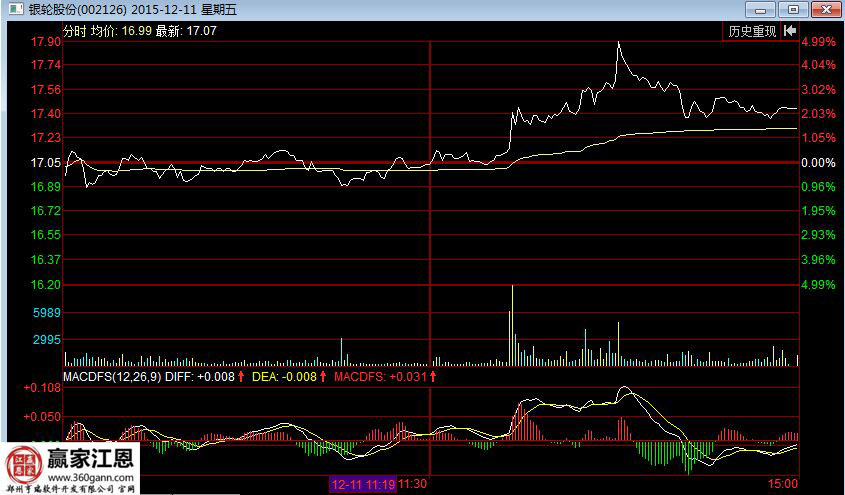The width and height of the screenshot is (845, 495).
Task: Click the MACDFS(12,26,9) indicator name
Action: (110, 377)
